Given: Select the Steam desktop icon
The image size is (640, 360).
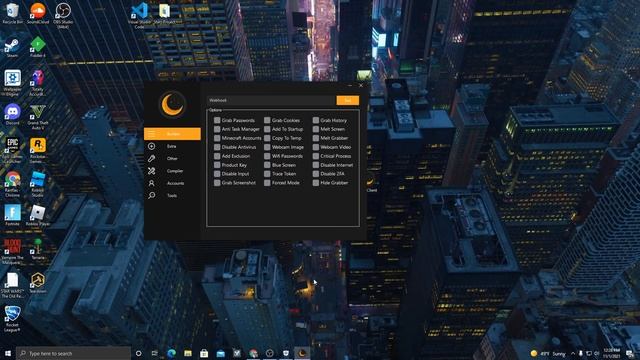Looking at the screenshot, I should (x=12, y=48).
